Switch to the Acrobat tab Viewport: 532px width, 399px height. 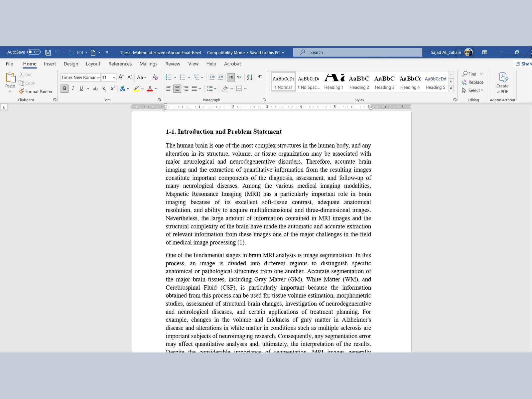point(232,64)
